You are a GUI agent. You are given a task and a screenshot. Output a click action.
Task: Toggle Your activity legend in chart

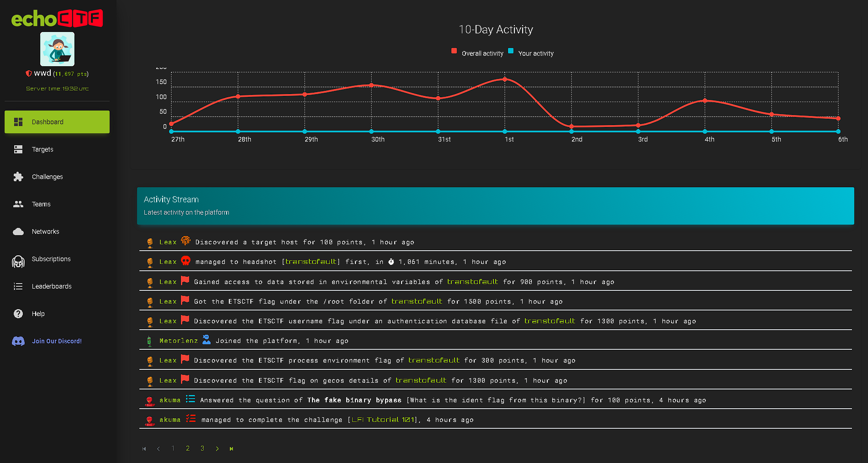(531, 53)
